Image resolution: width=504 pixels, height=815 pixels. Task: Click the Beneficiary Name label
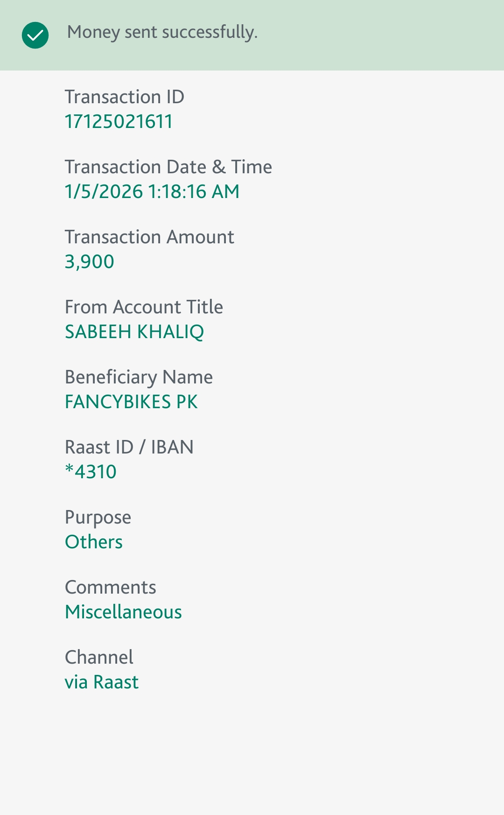click(x=139, y=377)
